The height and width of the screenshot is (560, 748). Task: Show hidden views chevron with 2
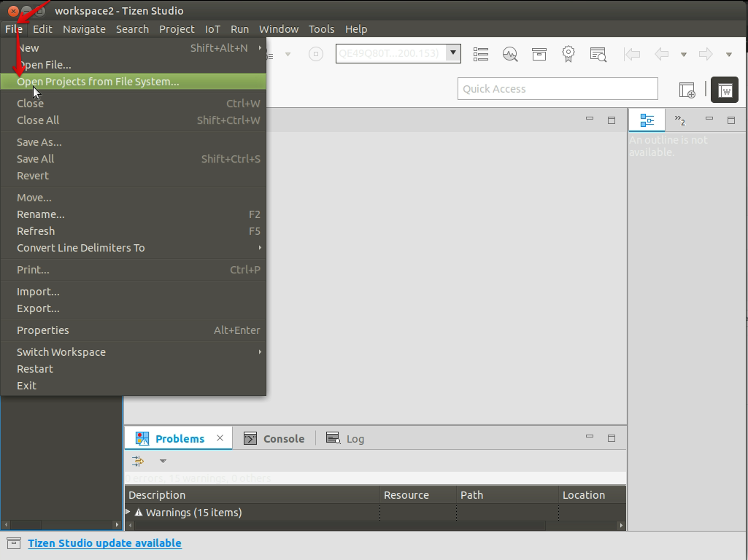[680, 120]
